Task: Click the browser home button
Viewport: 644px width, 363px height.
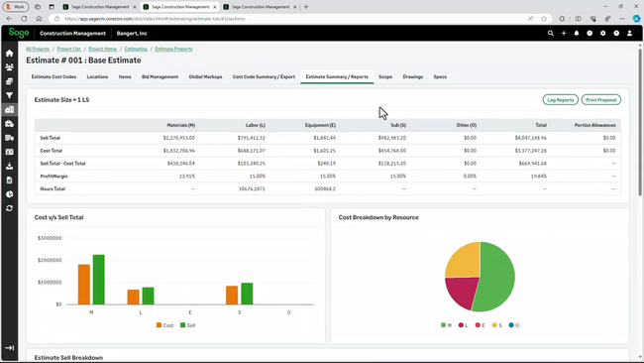Action: (x=39, y=19)
